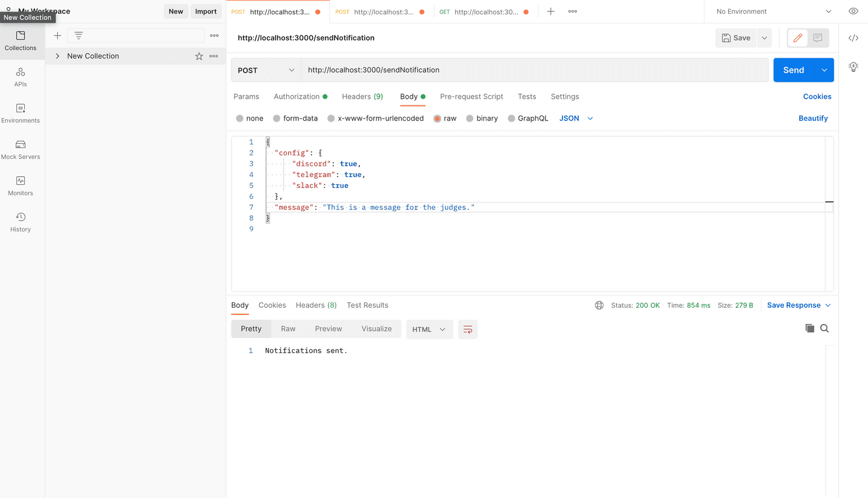Image resolution: width=868 pixels, height=498 pixels.
Task: Select the 'binary' body type
Action: 470,119
